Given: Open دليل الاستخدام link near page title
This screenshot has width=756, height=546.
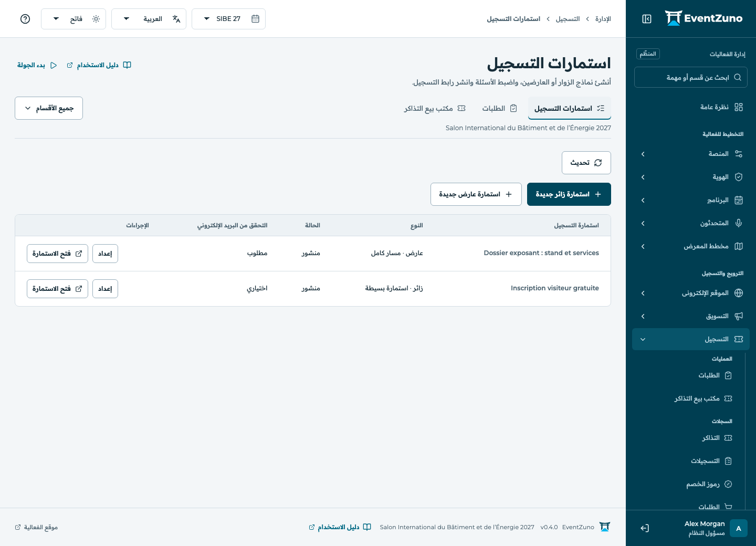Looking at the screenshot, I should (x=99, y=65).
